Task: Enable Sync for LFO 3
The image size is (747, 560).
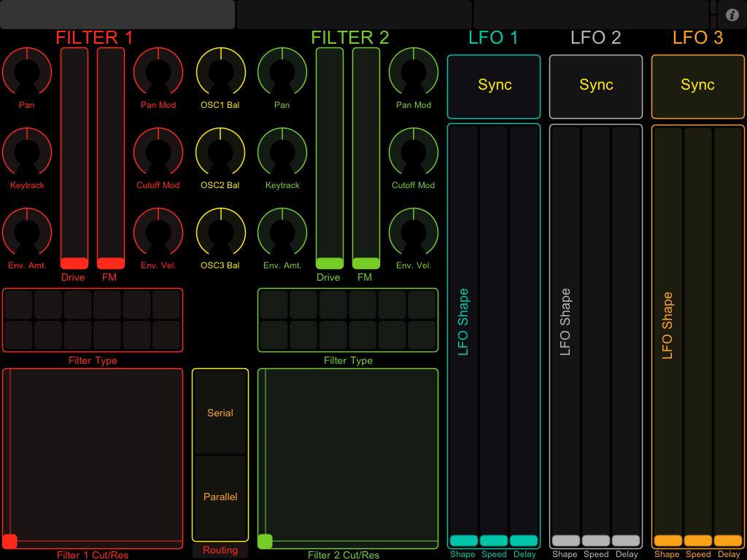Action: [697, 86]
